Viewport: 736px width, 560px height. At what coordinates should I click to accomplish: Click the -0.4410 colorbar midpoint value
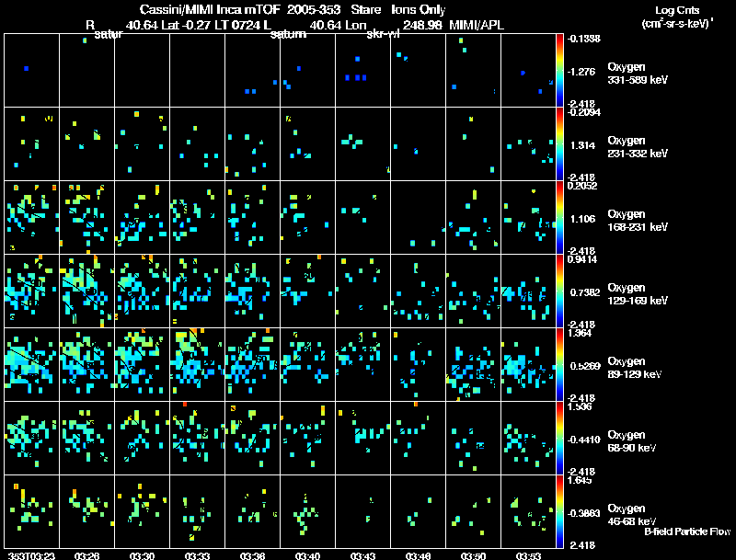[x=583, y=440]
